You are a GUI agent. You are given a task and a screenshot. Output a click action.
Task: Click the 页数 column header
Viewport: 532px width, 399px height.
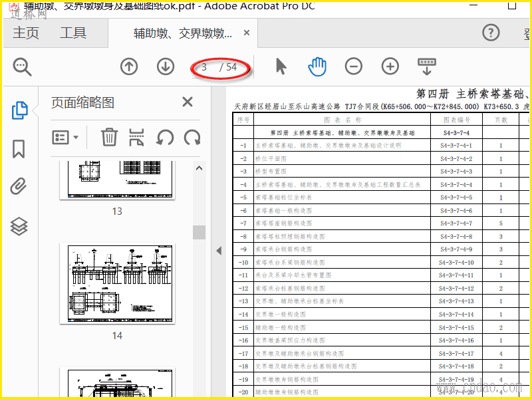(x=501, y=120)
